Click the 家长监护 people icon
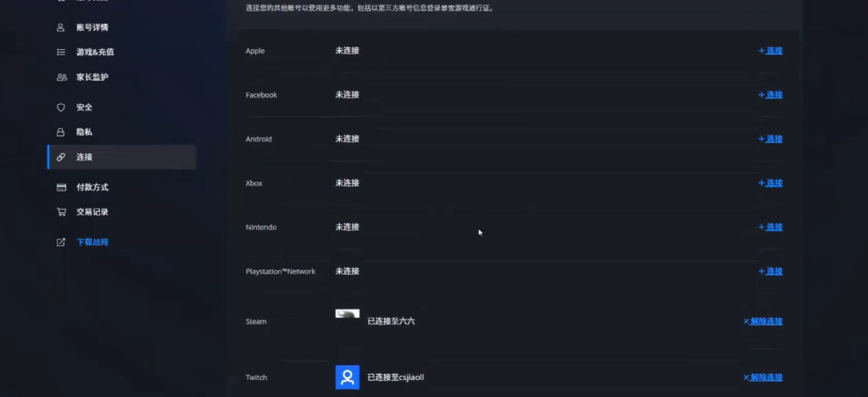Screen dimensions: 868x397 pos(61,77)
